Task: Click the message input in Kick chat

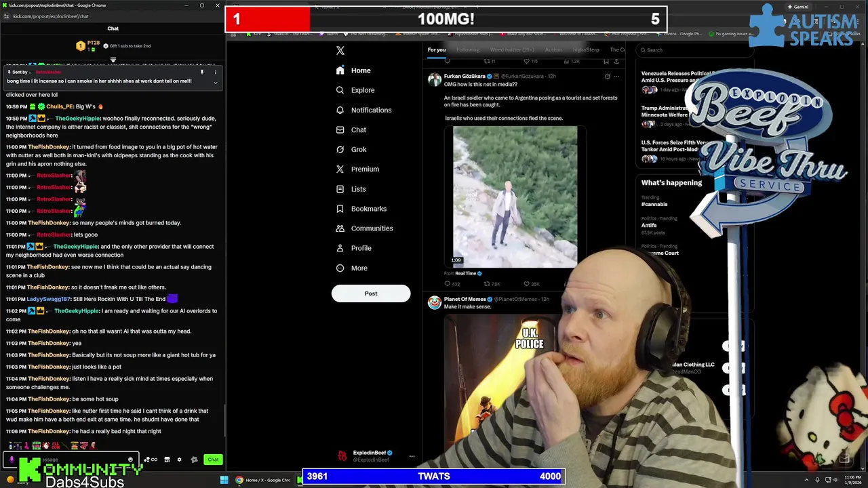Action: [71, 460]
